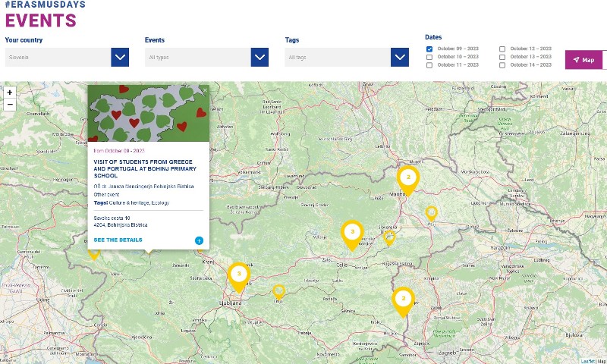Open SEE THE DETAILS link

(x=118, y=240)
